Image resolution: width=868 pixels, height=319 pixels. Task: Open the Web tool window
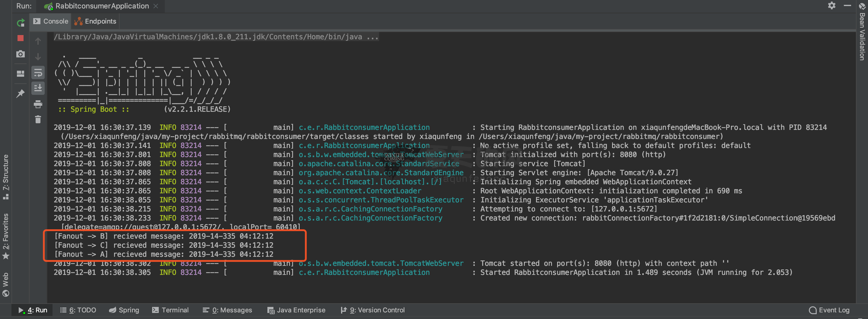tap(6, 284)
